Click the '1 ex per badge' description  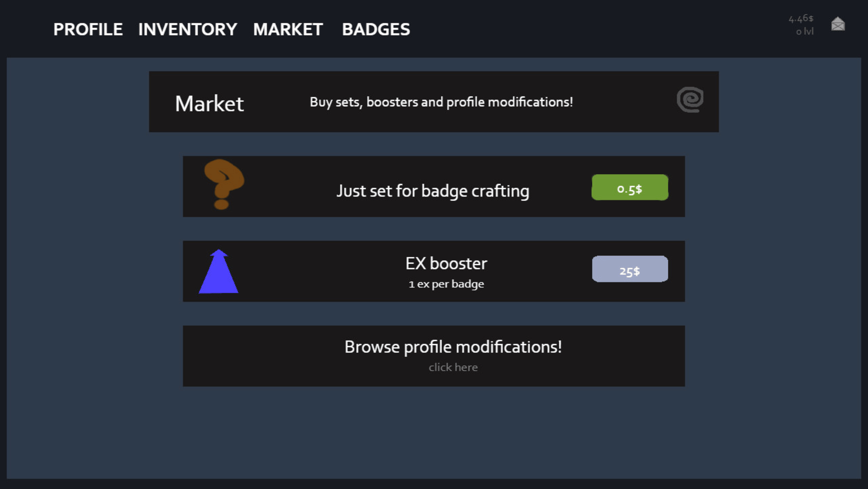click(x=446, y=284)
